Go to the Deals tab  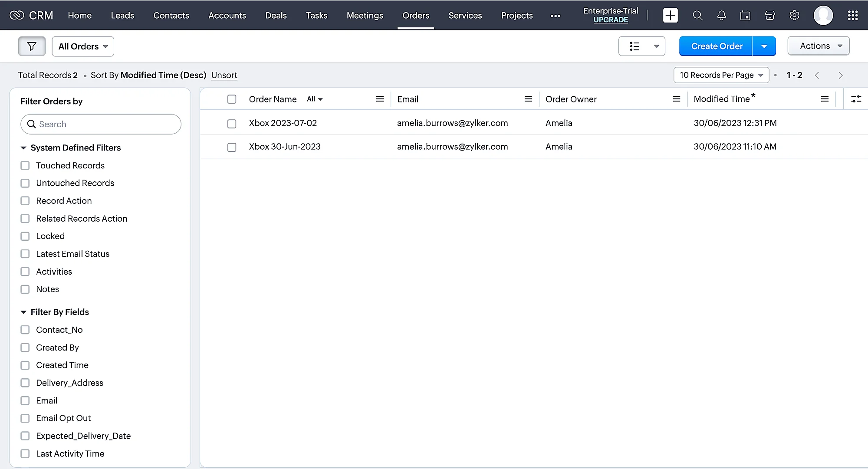point(276,16)
